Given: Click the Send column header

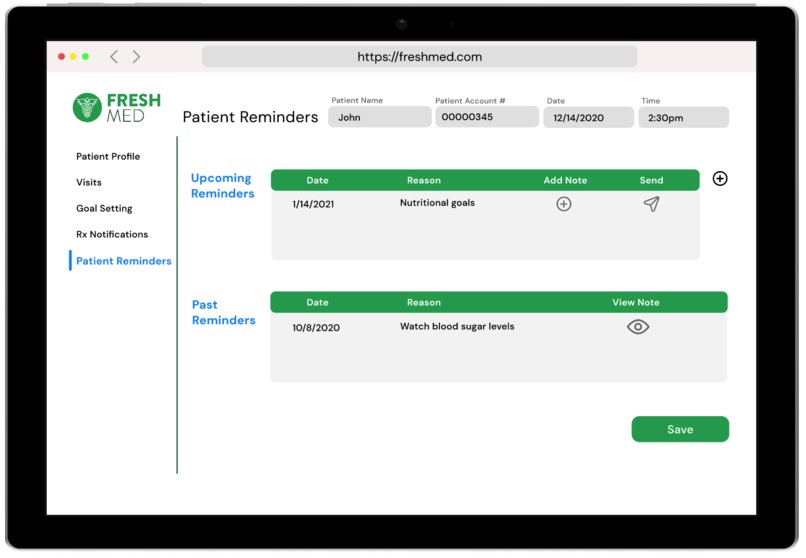Looking at the screenshot, I should (x=651, y=180).
